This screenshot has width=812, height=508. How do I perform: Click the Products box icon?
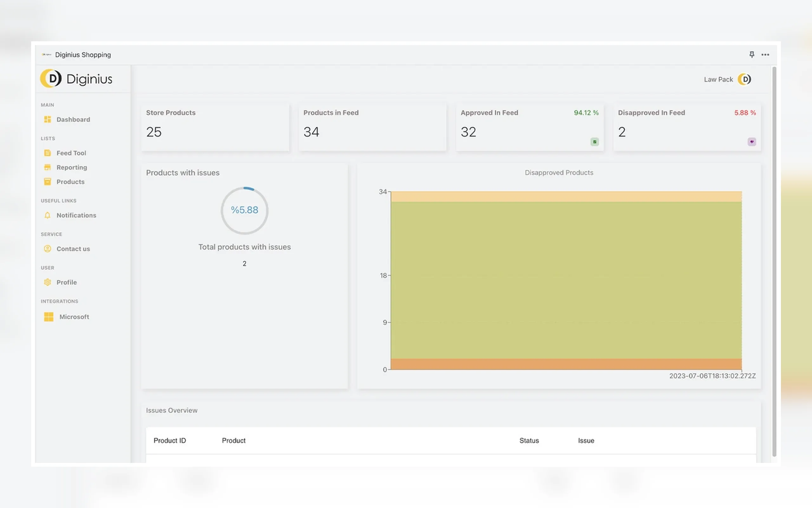[x=48, y=182]
